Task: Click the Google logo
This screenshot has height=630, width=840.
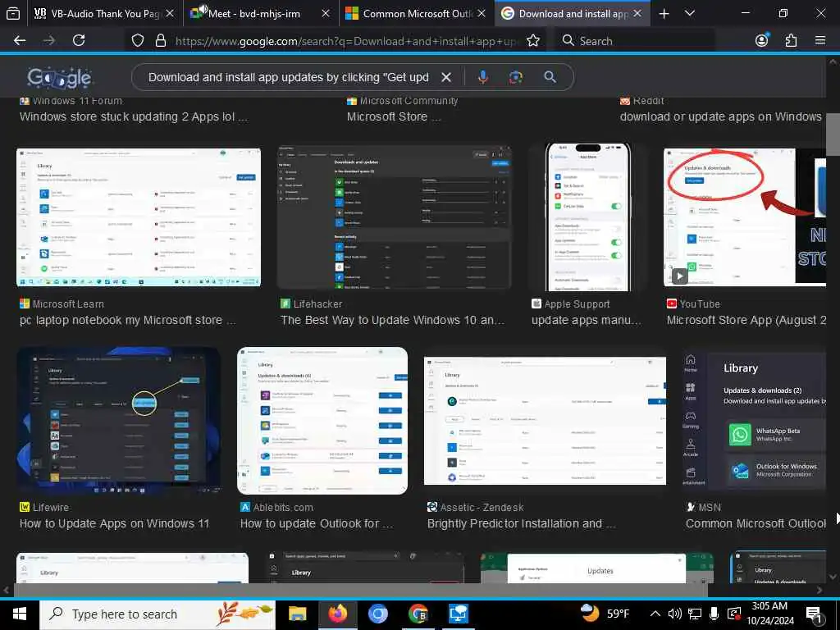Action: coord(59,78)
